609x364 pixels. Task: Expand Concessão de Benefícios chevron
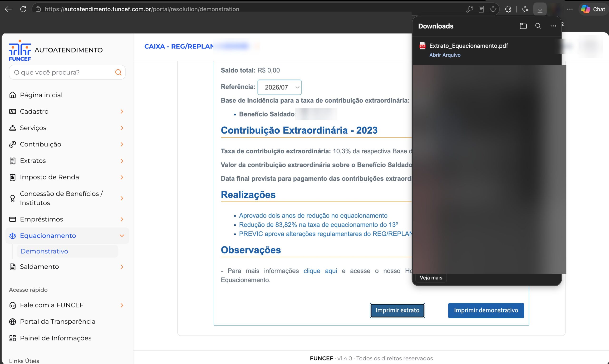coord(122,198)
